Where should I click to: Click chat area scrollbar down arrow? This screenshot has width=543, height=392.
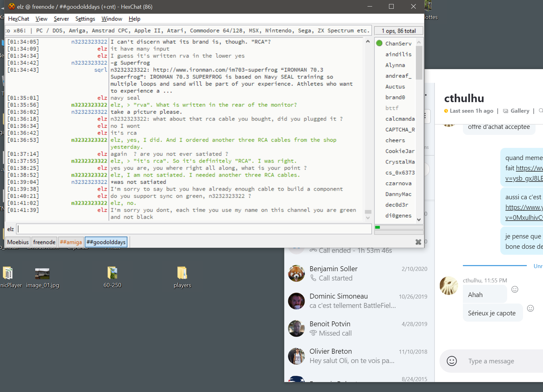(x=368, y=218)
